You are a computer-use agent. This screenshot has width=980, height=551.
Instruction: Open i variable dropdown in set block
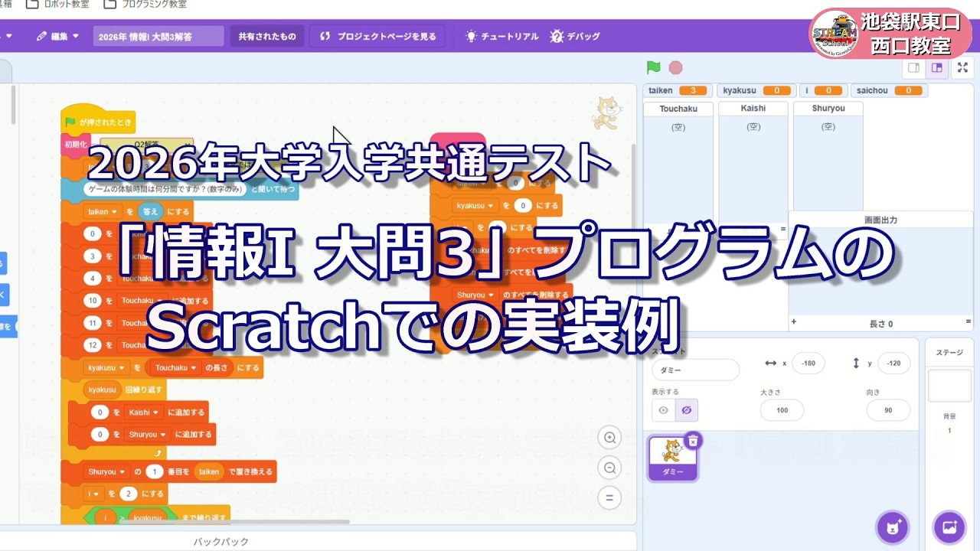tap(95, 494)
